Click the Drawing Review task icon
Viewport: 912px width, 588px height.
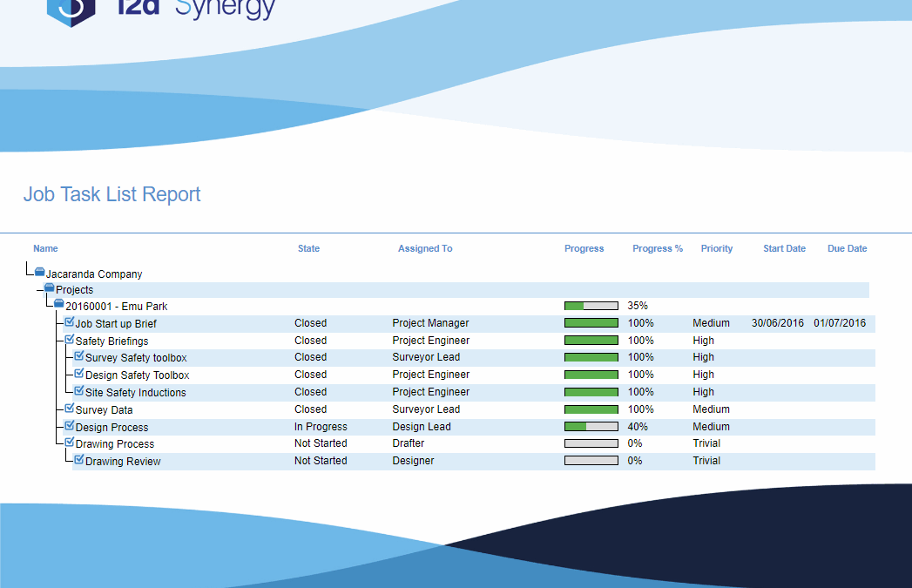point(79,459)
